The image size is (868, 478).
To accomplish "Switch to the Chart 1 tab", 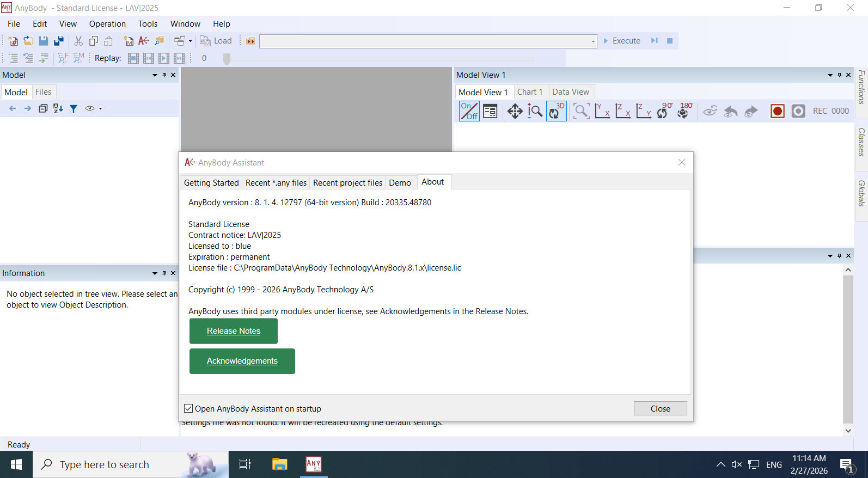I will coord(530,92).
